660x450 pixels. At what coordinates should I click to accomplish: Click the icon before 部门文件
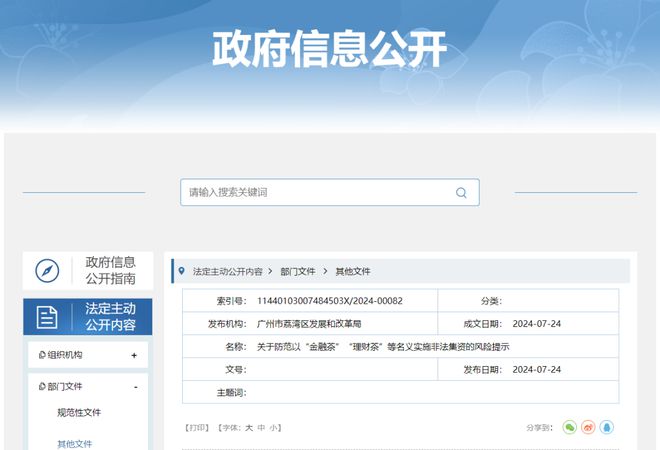click(x=42, y=386)
